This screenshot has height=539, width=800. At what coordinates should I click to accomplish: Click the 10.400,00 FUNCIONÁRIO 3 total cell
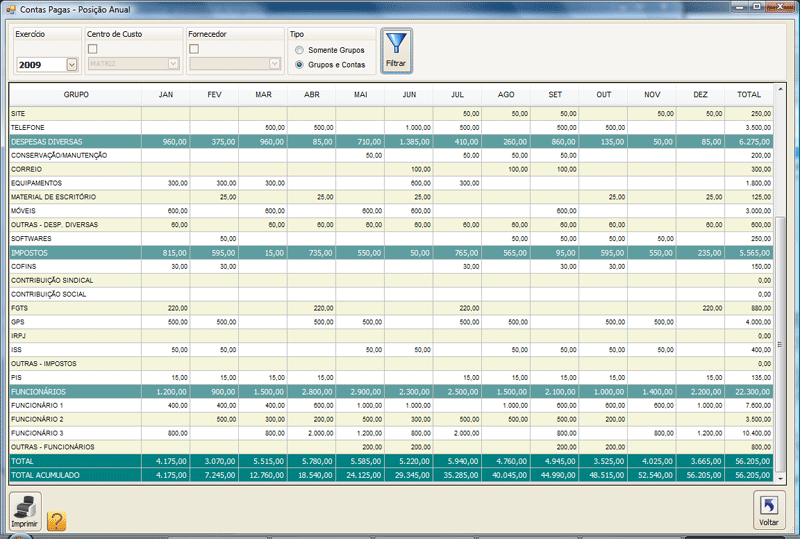[x=749, y=433]
